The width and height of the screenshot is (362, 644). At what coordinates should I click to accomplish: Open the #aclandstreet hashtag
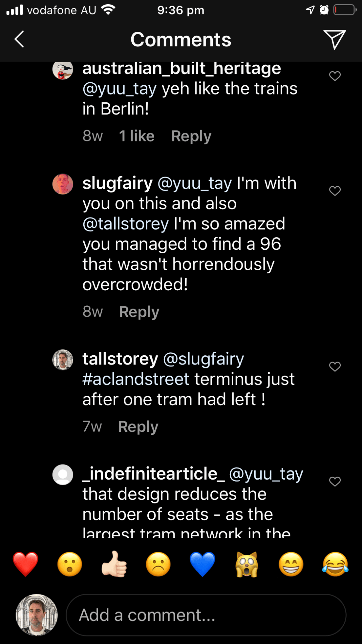pyautogui.click(x=136, y=379)
